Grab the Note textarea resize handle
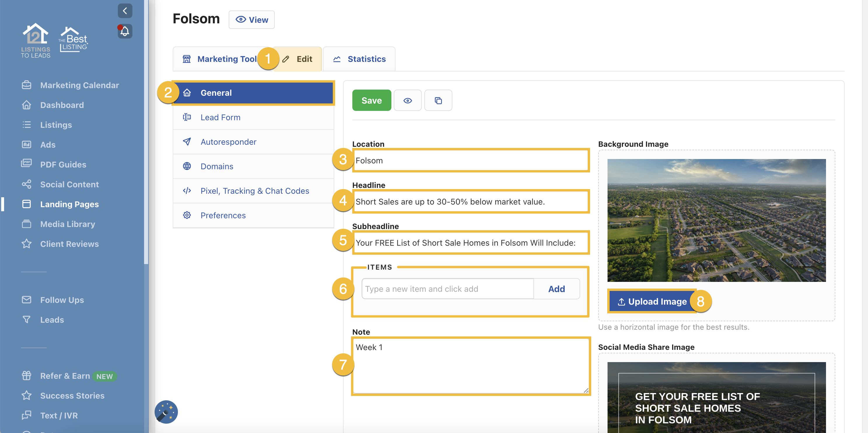Screen dimensions: 868x433 586,390
